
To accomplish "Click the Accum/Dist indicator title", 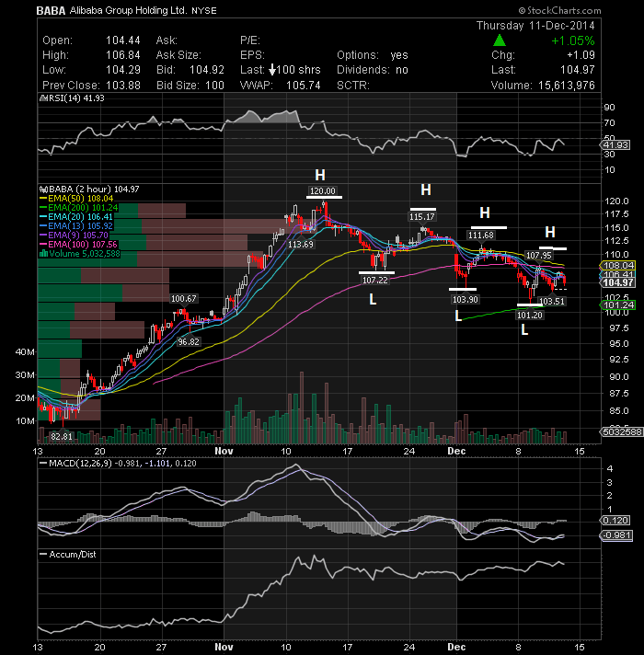I will pos(73,555).
